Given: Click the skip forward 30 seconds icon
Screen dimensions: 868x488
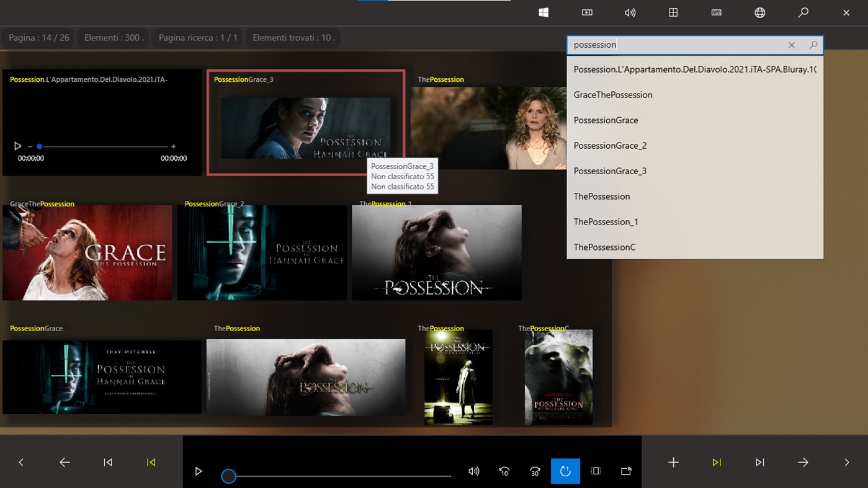Looking at the screenshot, I should coord(535,471).
